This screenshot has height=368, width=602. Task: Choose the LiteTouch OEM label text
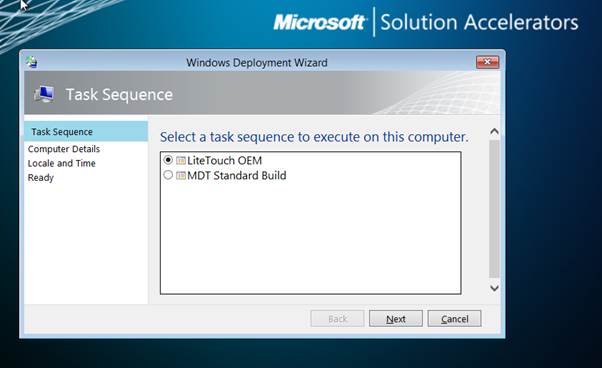[x=224, y=160]
